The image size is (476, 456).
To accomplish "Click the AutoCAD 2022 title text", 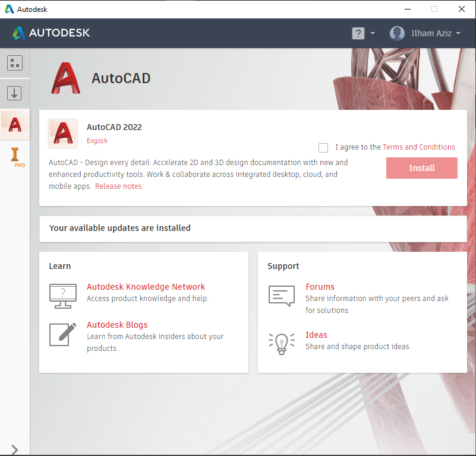I will coord(114,127).
